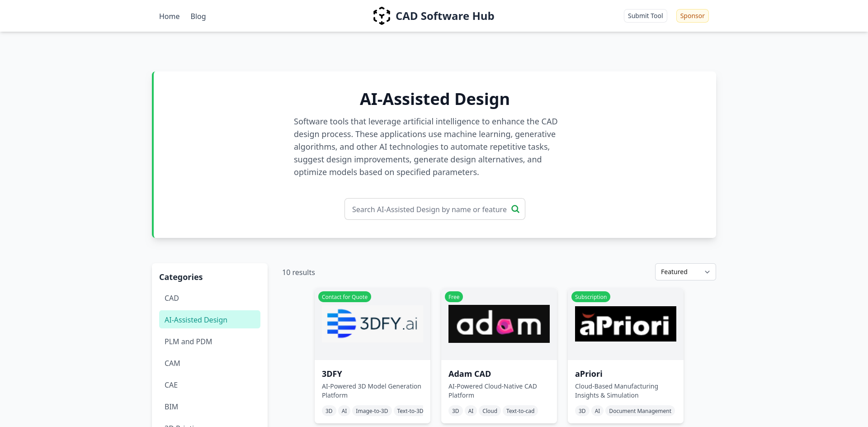Viewport: 868px width, 427px height.
Task: Click the CAD Software Hub logo icon
Action: (382, 16)
